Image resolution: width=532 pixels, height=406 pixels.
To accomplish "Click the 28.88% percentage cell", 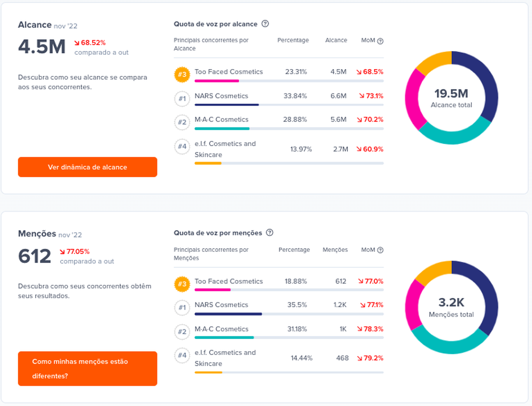I will point(295,120).
